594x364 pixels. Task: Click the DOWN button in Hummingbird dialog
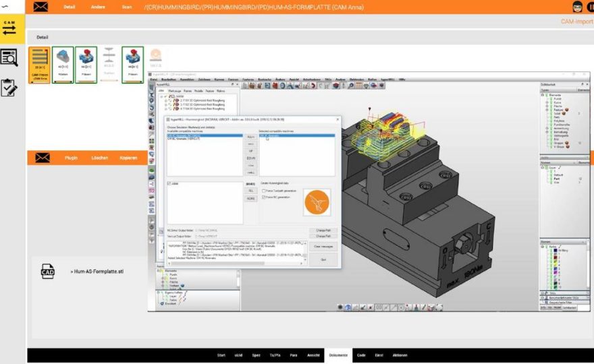251,158
